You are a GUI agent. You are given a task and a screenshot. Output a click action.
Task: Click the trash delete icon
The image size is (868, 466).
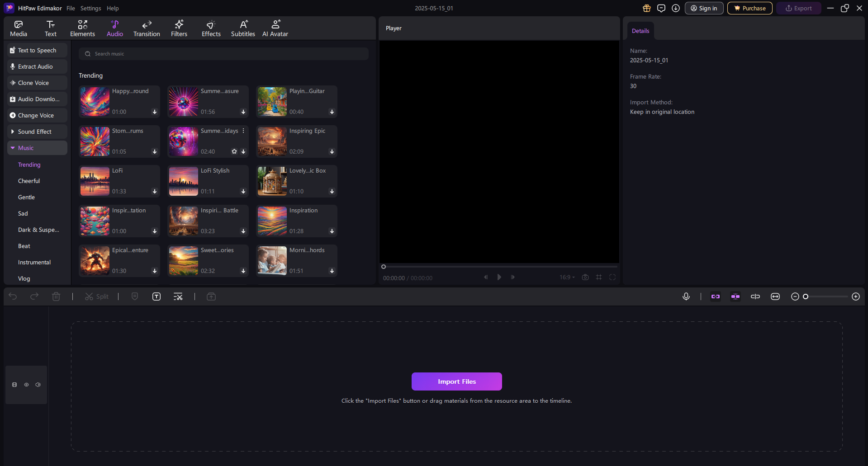[56, 297]
